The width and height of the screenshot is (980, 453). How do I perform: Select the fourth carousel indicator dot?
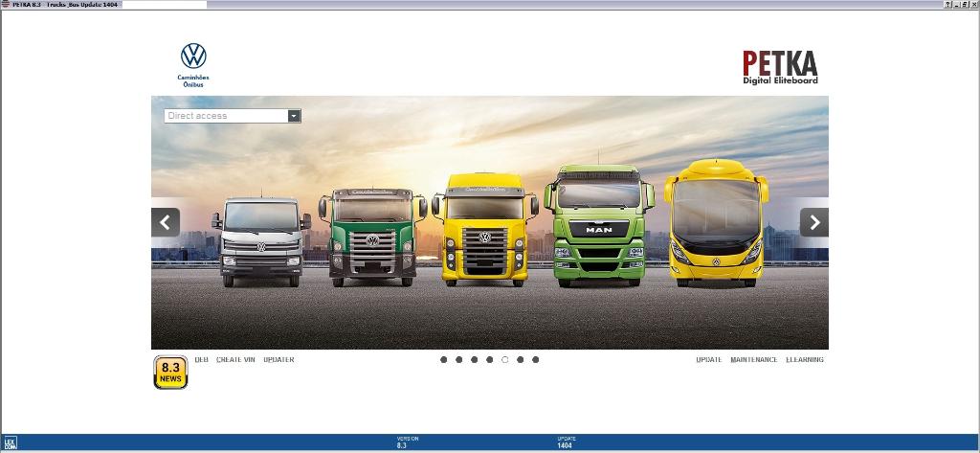tap(489, 360)
